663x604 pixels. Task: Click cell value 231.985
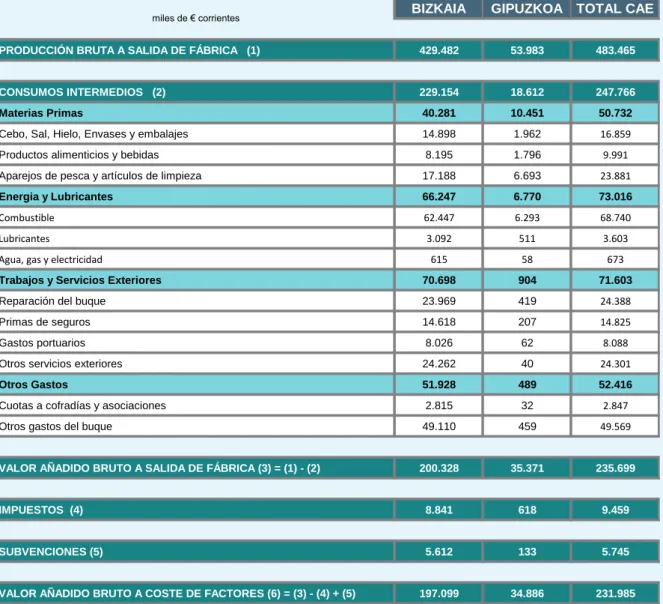(615, 593)
